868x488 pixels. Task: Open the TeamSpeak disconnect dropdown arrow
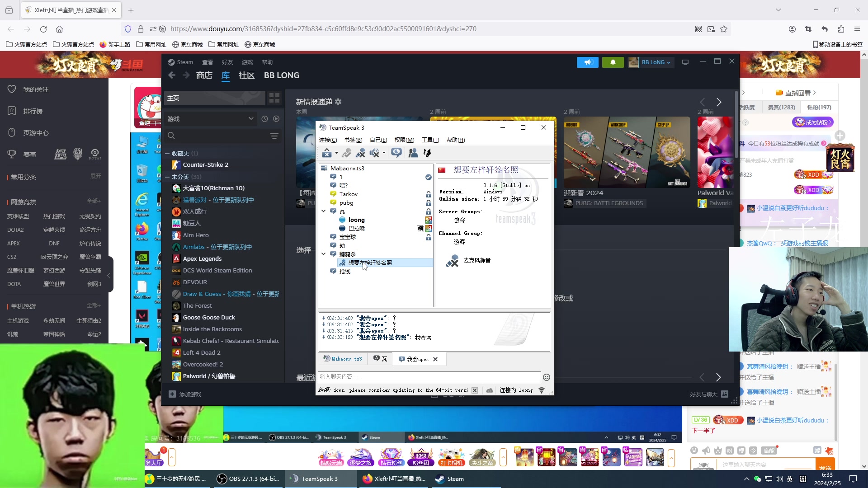(337, 153)
